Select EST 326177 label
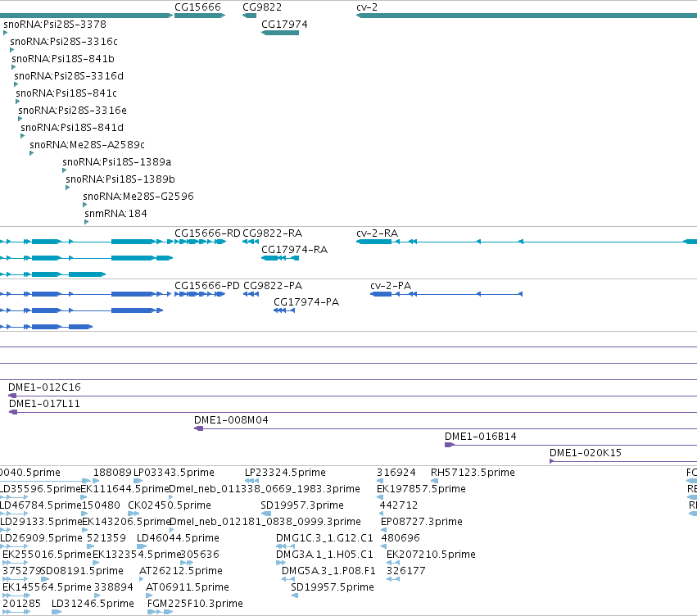 click(406, 571)
